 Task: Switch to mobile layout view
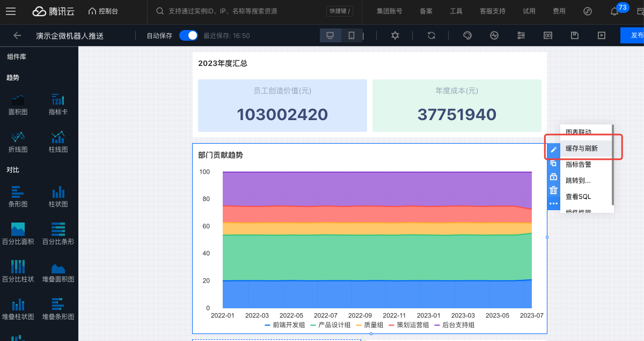point(352,35)
